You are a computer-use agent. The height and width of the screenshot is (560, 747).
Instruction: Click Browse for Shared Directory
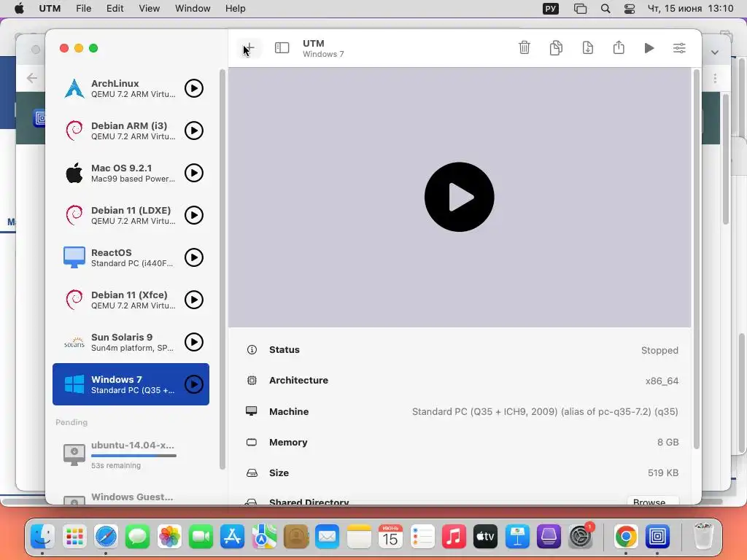[652, 502]
